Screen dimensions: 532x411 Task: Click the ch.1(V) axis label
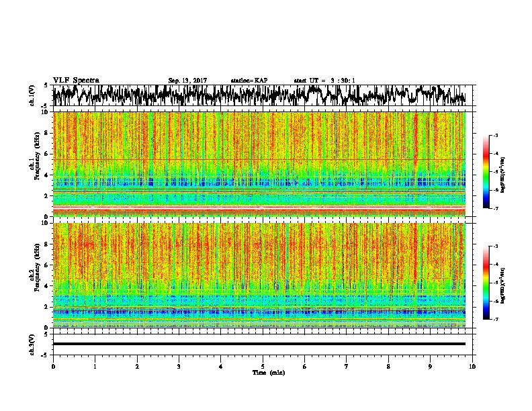32,95
